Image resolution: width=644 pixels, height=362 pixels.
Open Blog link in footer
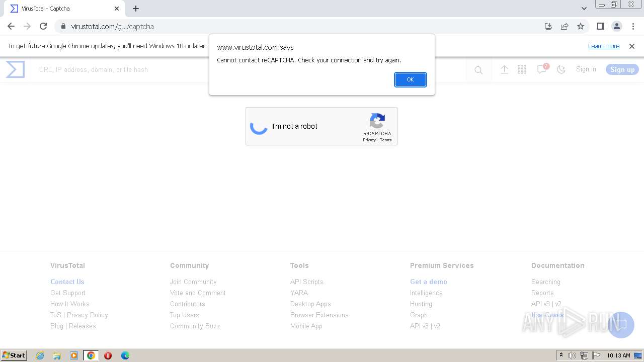point(57,326)
